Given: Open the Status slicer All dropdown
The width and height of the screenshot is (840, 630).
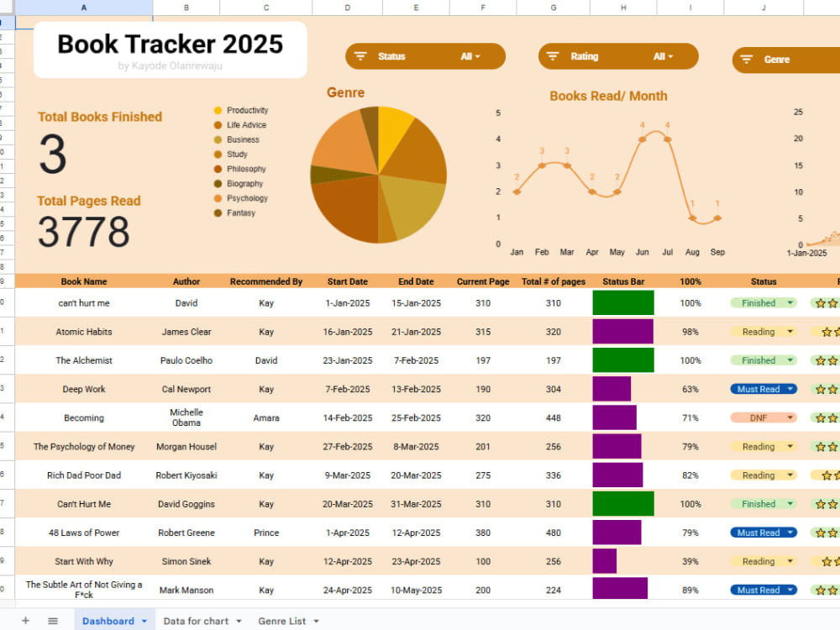Looking at the screenshot, I should (x=470, y=56).
